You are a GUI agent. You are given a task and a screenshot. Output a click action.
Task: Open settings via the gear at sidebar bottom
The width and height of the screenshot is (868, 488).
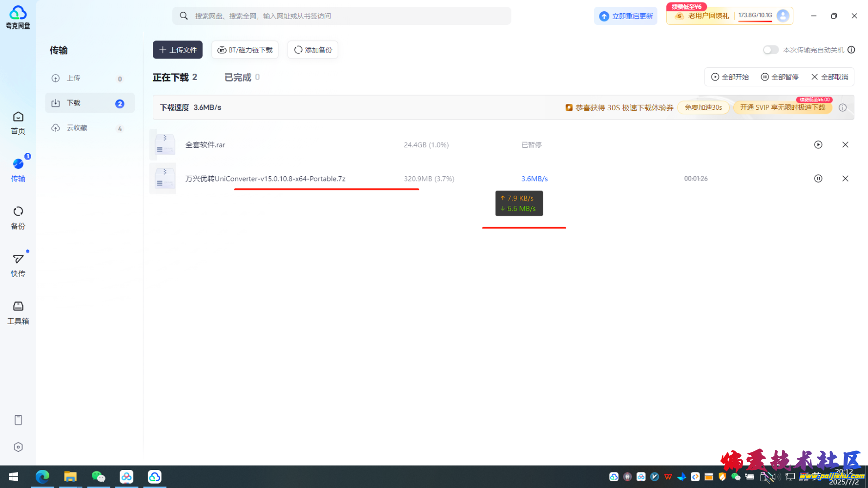coord(18,447)
